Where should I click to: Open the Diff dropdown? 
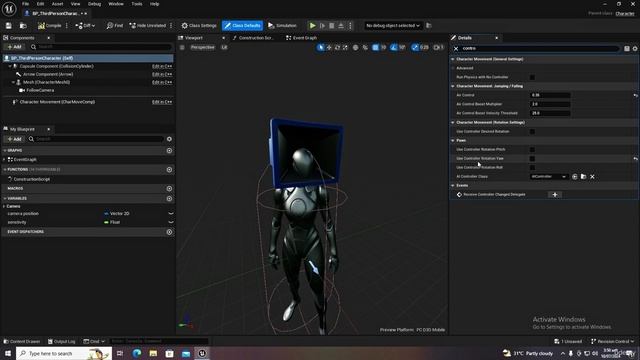point(85,26)
